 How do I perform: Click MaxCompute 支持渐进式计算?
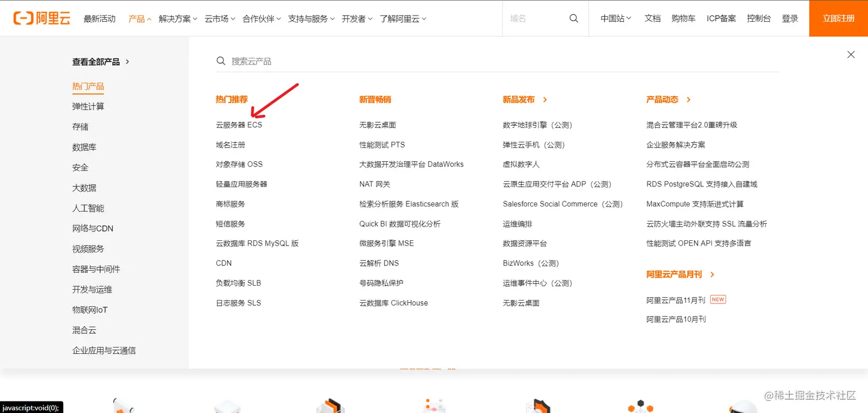click(695, 204)
